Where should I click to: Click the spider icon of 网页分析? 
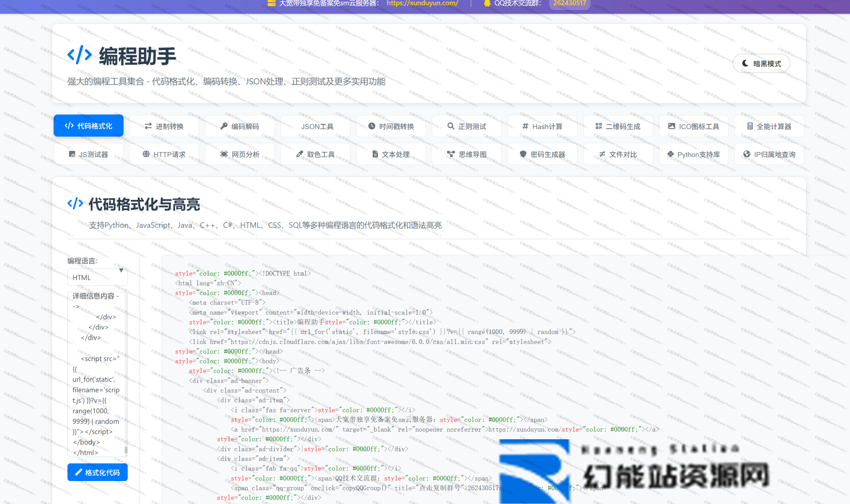[224, 154]
